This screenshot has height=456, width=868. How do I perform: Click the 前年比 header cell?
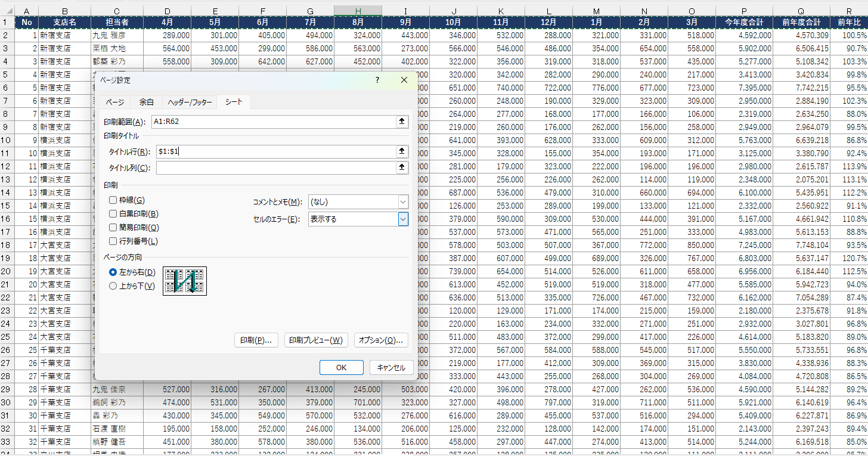(x=848, y=23)
